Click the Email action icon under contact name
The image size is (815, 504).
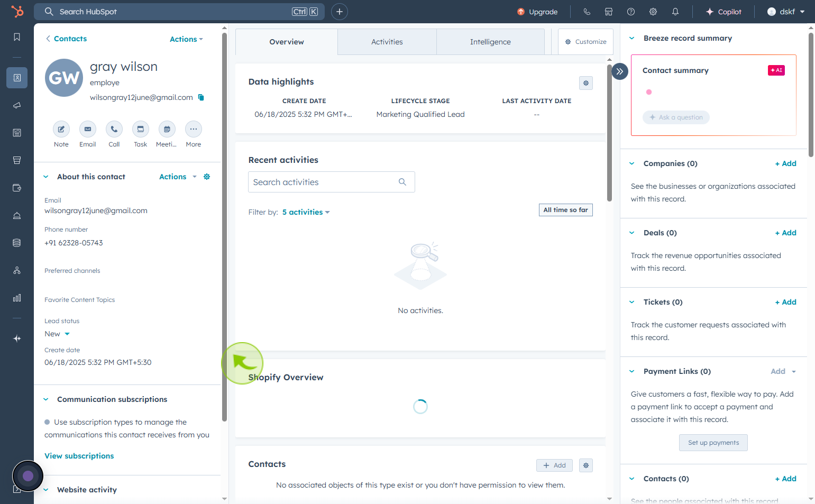point(88,129)
